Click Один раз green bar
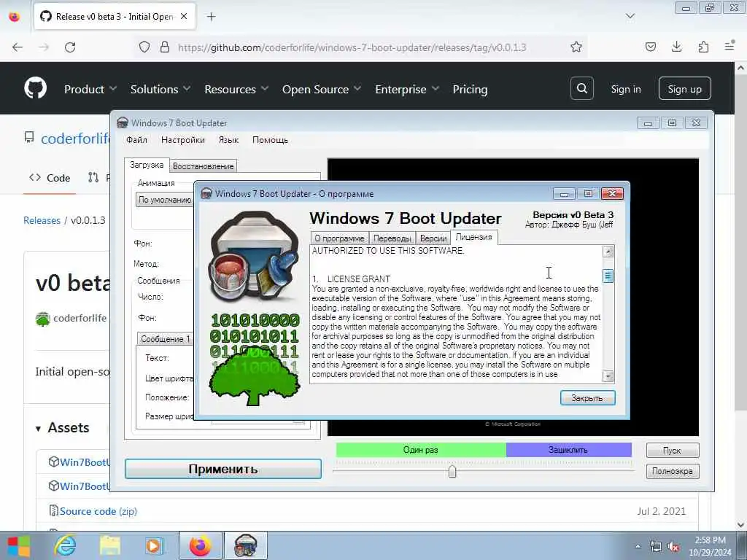747x560 pixels. coord(421,449)
